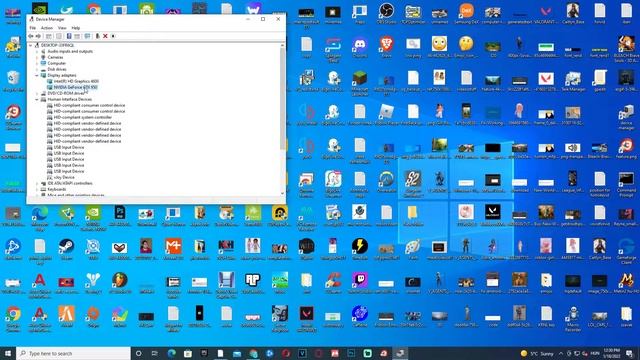The width and height of the screenshot is (640, 360).
Task: Select the Command Prompt desktop icon
Action: point(626,184)
